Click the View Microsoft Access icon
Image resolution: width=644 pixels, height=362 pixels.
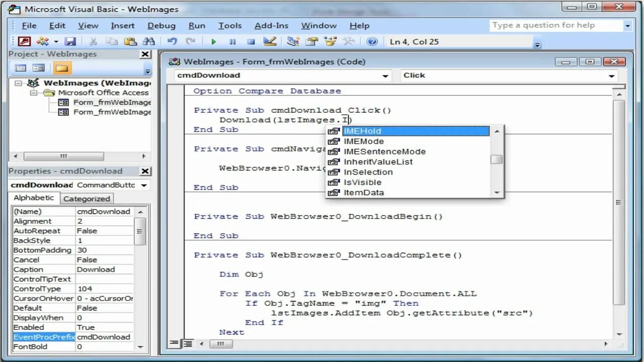[x=24, y=42]
